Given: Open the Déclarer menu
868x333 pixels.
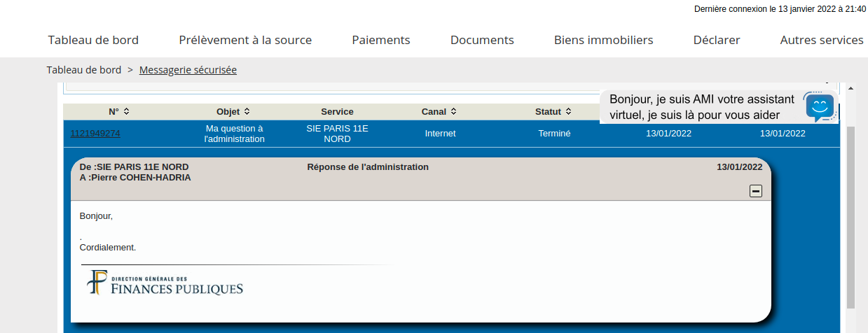Looking at the screenshot, I should coord(717,40).
